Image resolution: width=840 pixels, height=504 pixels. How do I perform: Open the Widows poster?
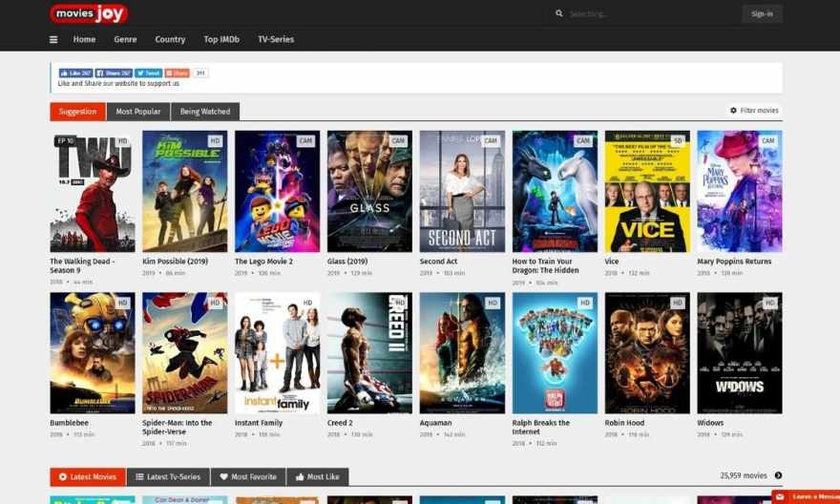pyautogui.click(x=740, y=353)
